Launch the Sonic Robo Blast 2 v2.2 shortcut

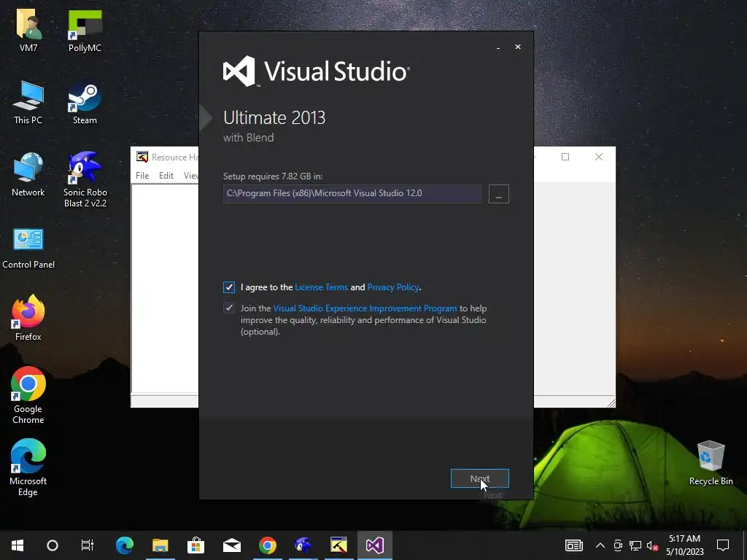(85, 179)
